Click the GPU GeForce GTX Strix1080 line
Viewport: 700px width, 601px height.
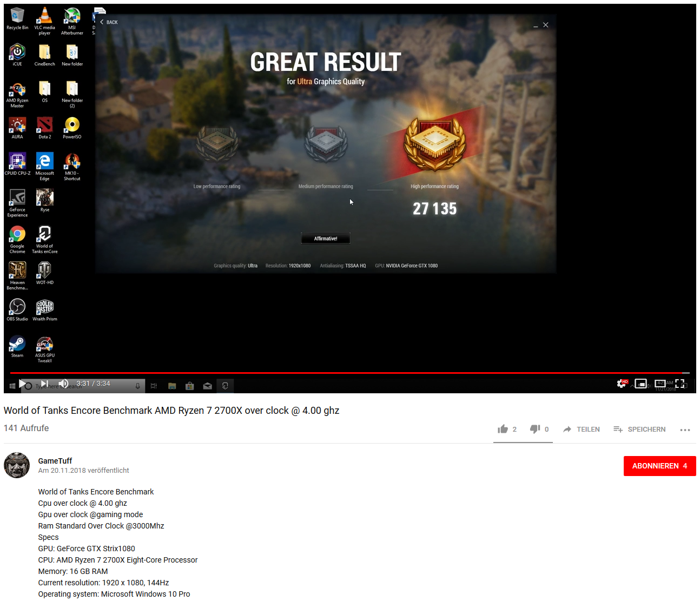click(x=87, y=549)
